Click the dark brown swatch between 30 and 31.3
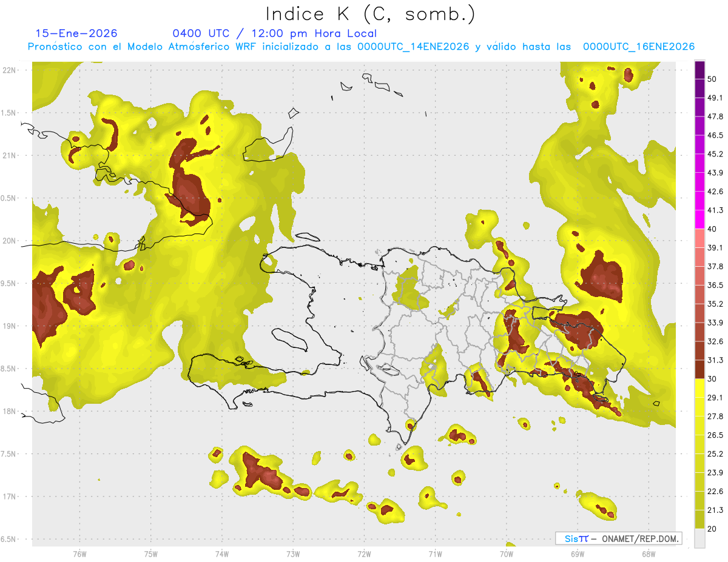Screen dimensions: 728x562 (699, 370)
